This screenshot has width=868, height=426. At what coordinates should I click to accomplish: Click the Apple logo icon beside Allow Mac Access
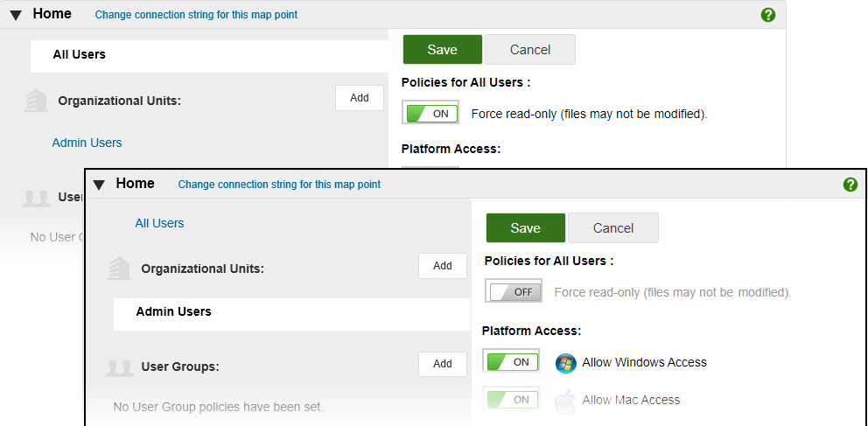tap(565, 401)
